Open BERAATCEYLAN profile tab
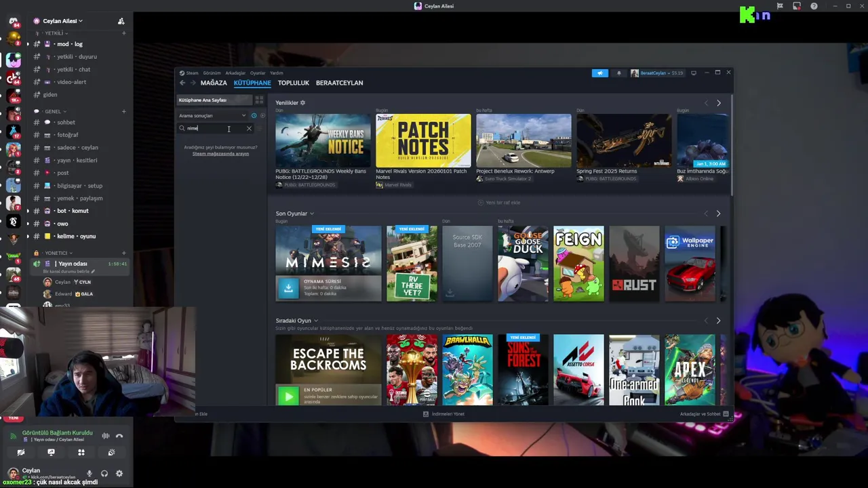 coord(339,83)
